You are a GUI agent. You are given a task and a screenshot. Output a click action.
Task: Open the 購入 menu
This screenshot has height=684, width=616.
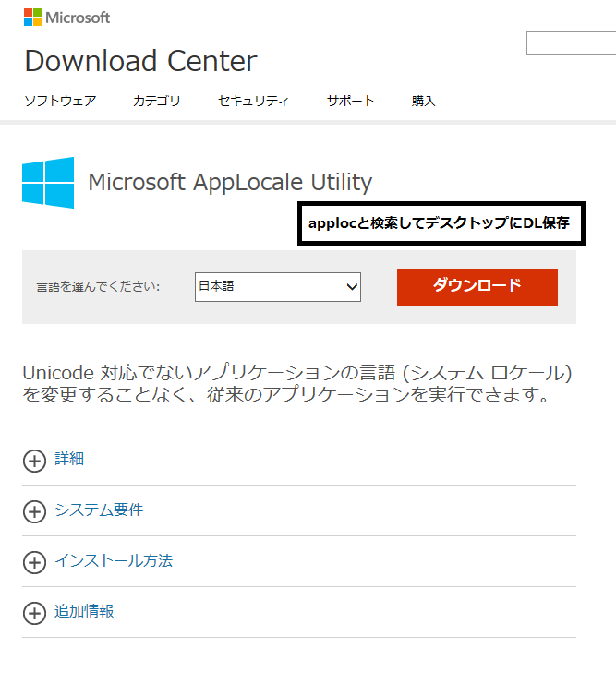[x=424, y=101]
